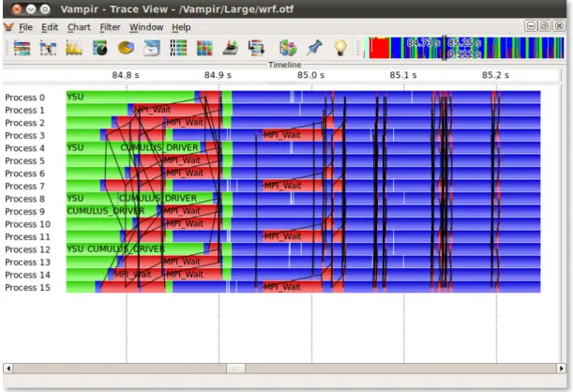Select the Process 10 row label
The height and width of the screenshot is (392, 573).
tap(28, 224)
